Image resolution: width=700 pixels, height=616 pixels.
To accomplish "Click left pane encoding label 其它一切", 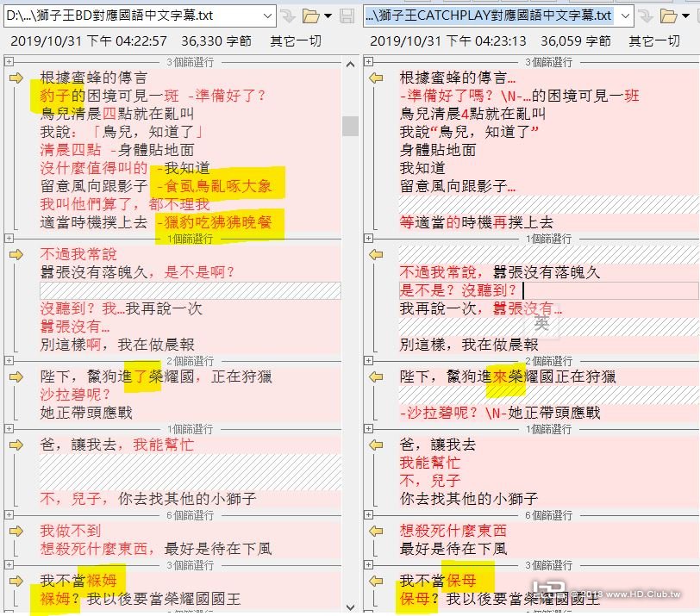I will [x=296, y=41].
